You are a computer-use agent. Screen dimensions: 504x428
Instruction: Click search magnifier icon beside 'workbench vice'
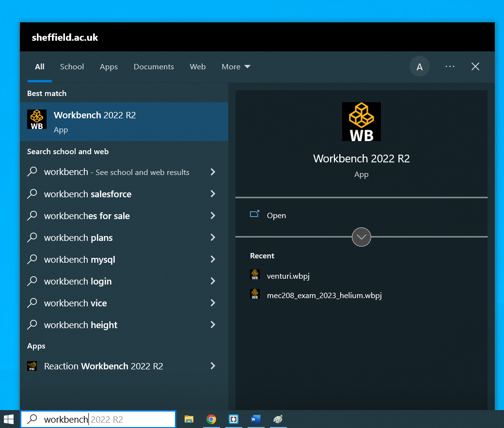point(32,303)
